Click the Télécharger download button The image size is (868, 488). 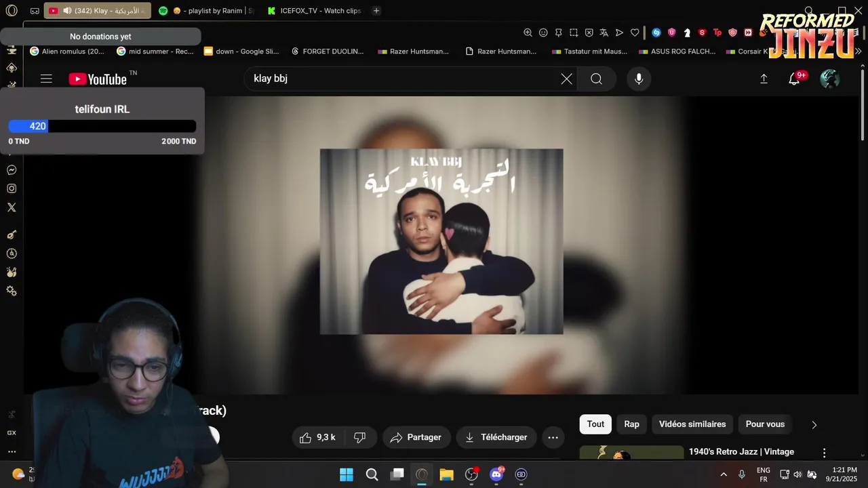point(496,437)
